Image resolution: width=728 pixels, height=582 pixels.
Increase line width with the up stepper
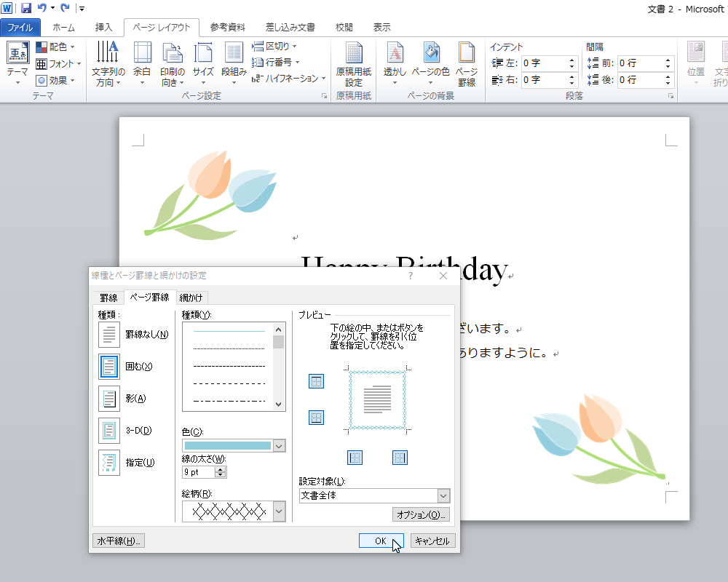221,469
